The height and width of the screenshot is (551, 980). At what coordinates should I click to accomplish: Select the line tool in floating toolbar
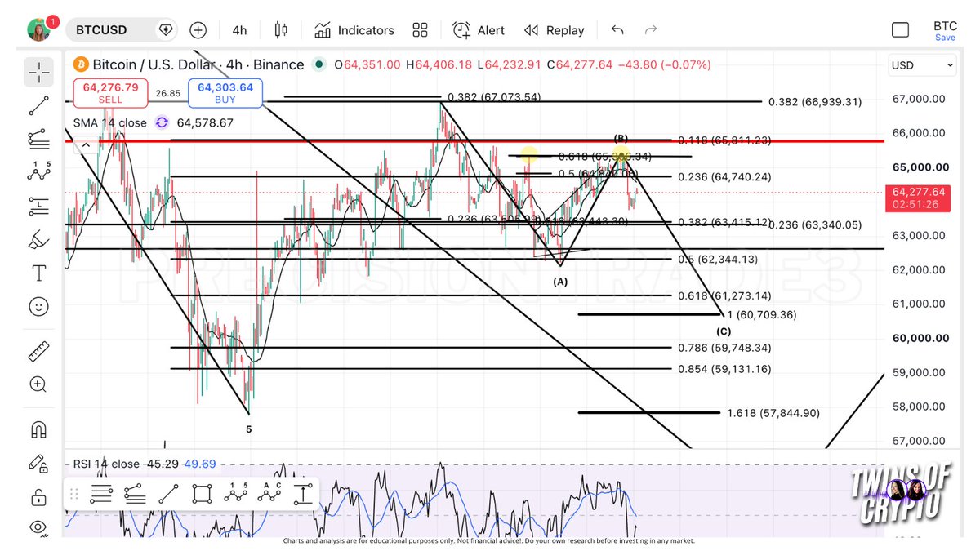point(168,493)
